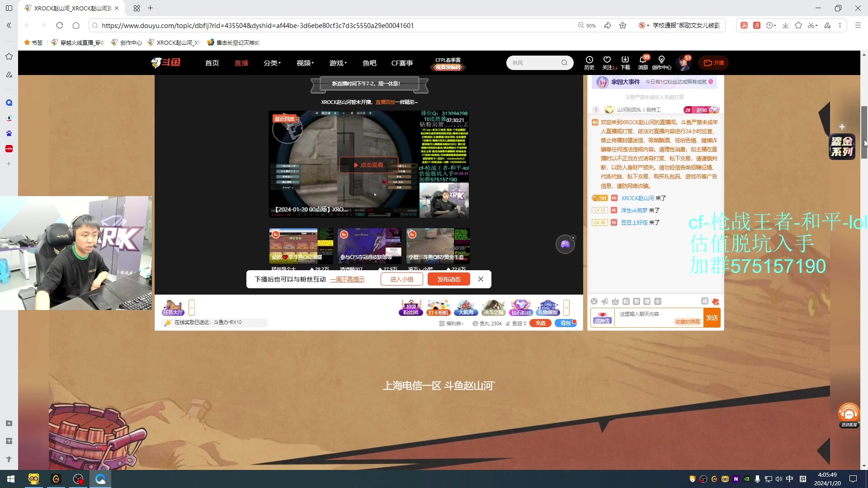Open the browser hamburger menu
This screenshot has width=868, height=488.
pos(858,25)
